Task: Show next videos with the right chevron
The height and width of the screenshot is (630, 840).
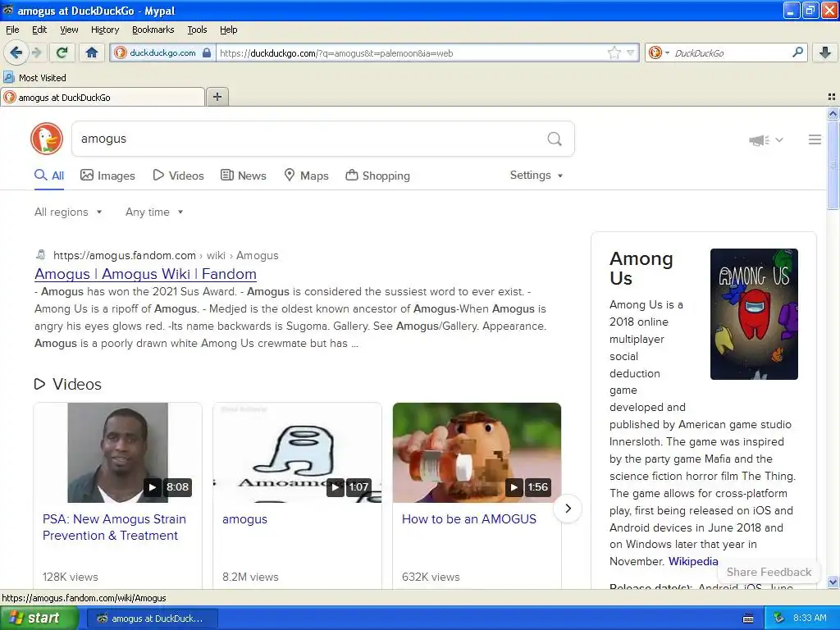Action: pyautogui.click(x=568, y=509)
